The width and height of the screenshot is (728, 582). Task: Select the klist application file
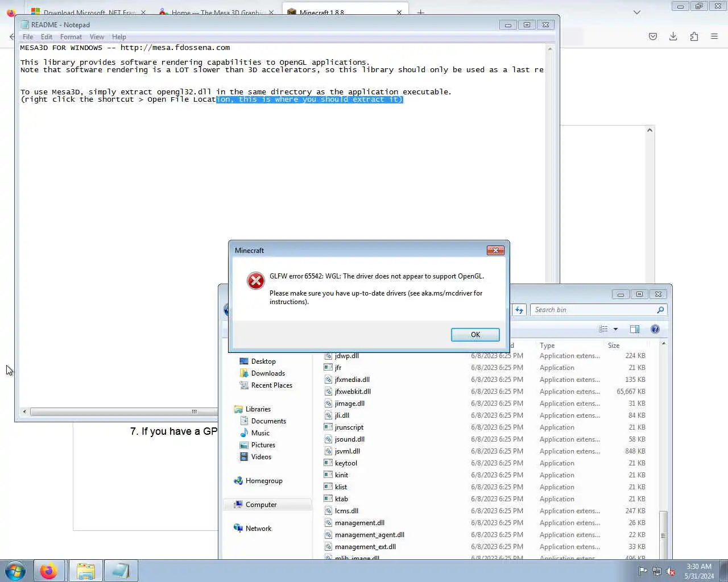point(341,487)
